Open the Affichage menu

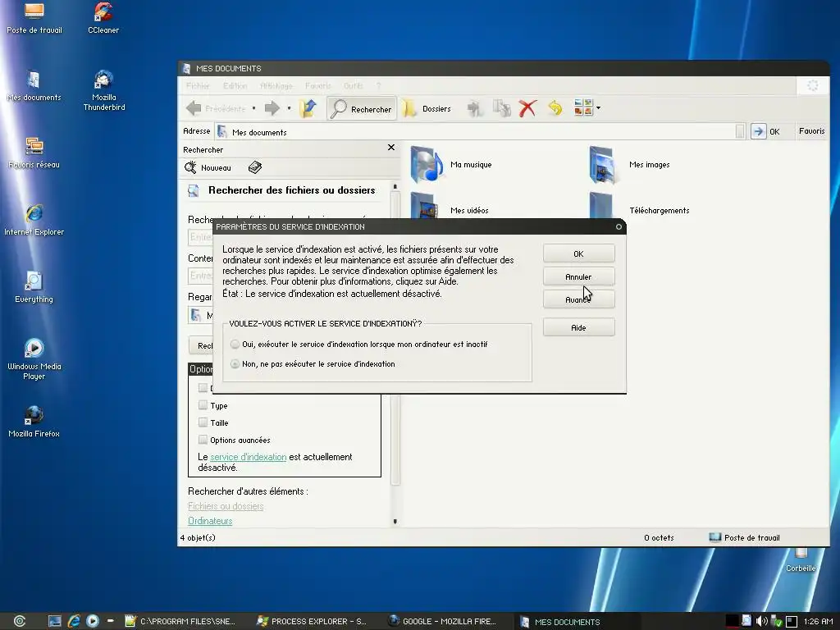(x=276, y=85)
